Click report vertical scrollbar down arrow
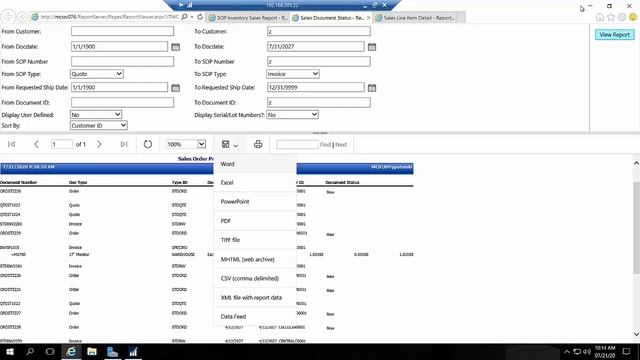 tap(636, 334)
